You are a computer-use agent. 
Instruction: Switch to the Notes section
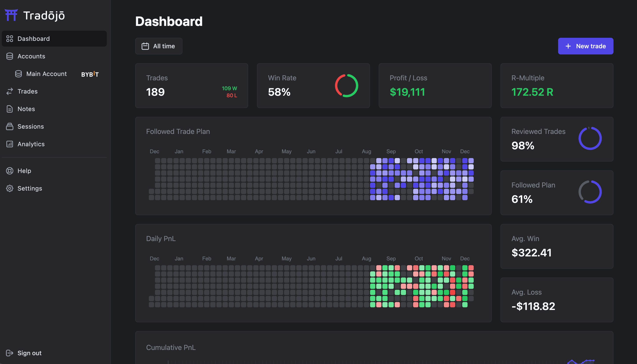click(26, 109)
